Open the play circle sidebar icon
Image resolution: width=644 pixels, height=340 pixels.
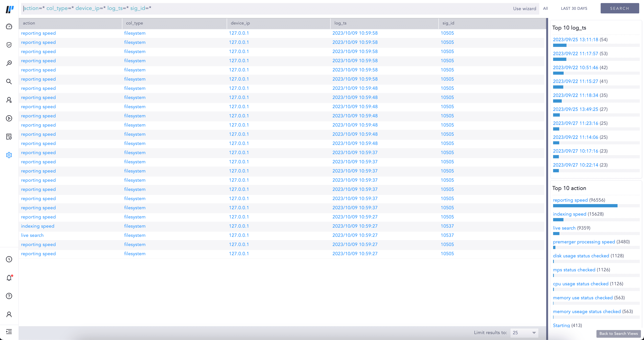(x=9, y=118)
